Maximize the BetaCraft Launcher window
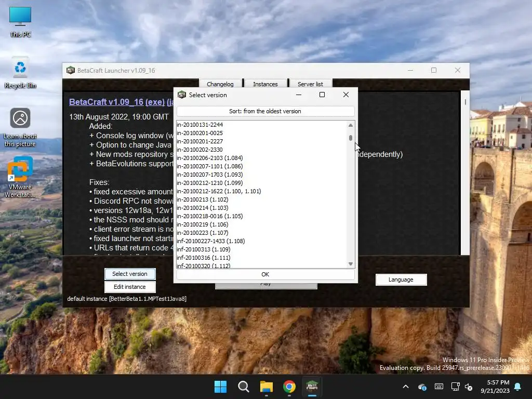Screen dimensions: 532x399 tap(434, 70)
